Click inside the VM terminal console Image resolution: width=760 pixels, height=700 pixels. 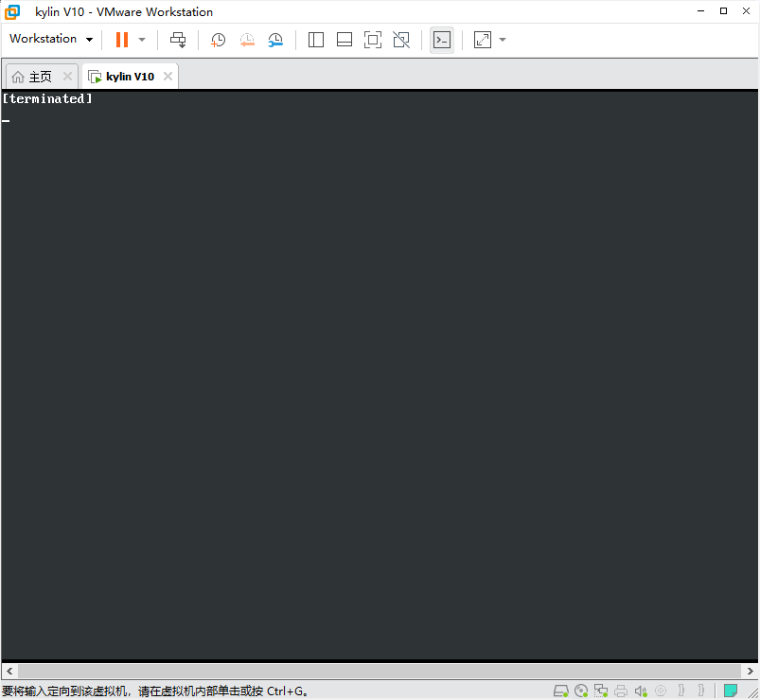tap(380, 376)
